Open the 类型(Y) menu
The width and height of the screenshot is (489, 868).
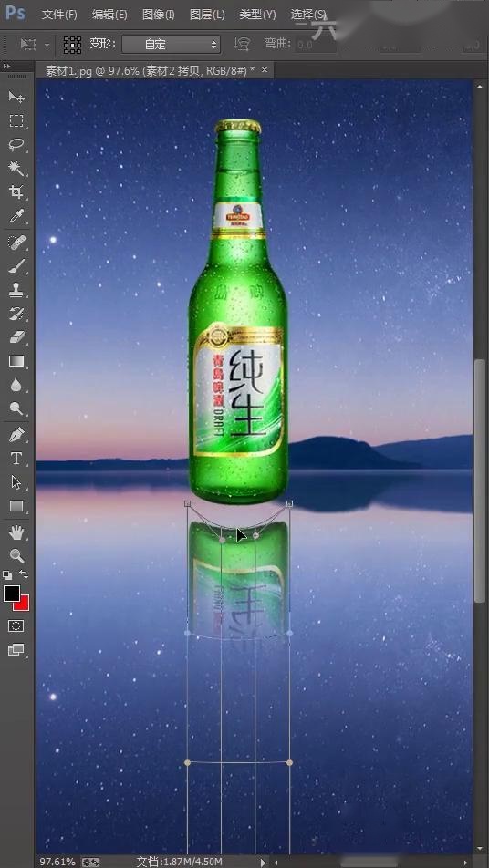(257, 15)
